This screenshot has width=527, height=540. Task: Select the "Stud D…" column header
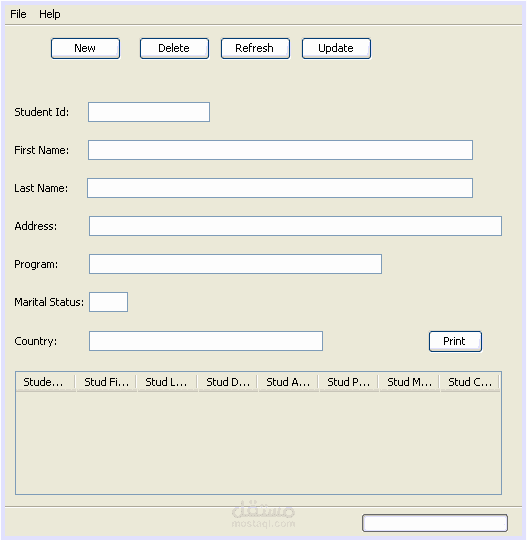click(x=228, y=382)
